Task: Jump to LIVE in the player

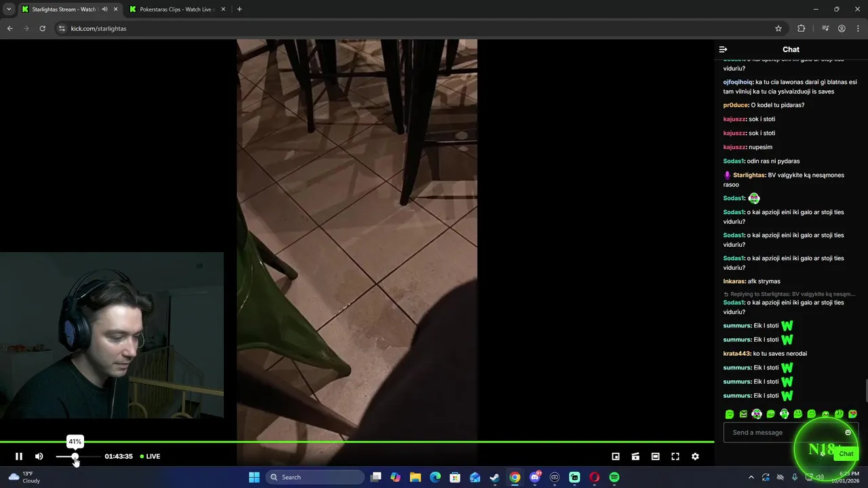Action: click(150, 456)
